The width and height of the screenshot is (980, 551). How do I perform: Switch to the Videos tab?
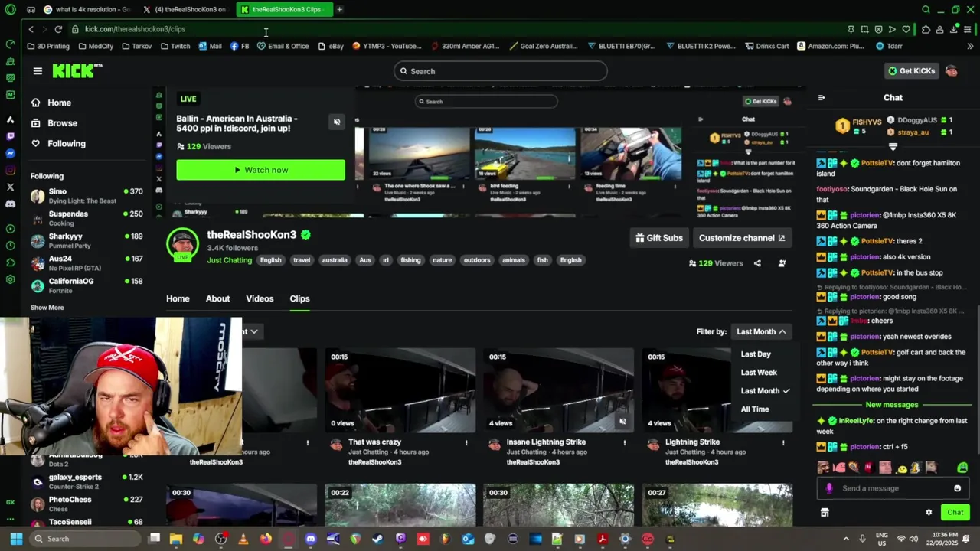tap(260, 298)
